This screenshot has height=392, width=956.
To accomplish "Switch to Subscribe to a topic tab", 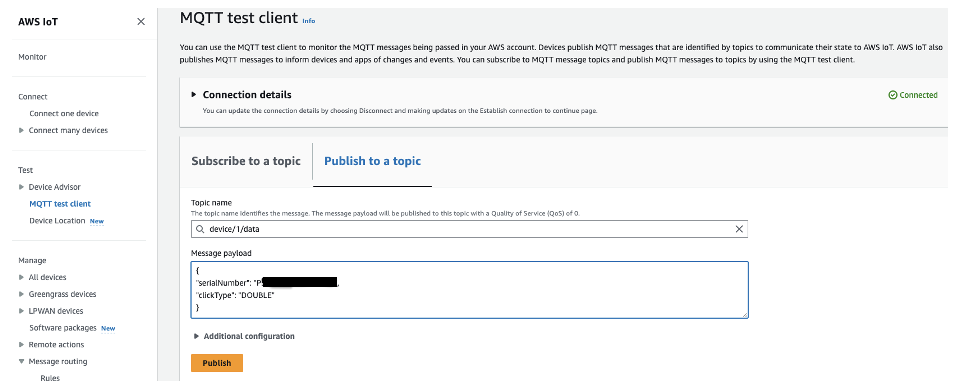I will click(246, 162).
